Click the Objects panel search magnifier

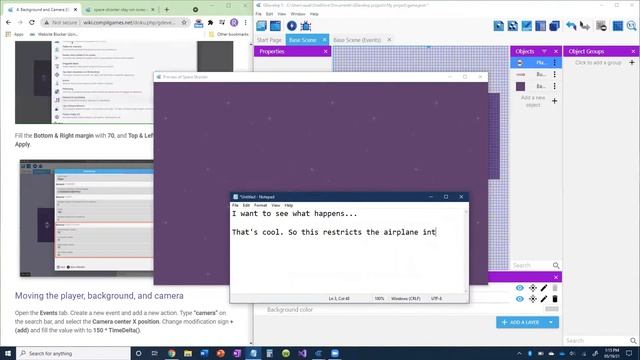556,265
